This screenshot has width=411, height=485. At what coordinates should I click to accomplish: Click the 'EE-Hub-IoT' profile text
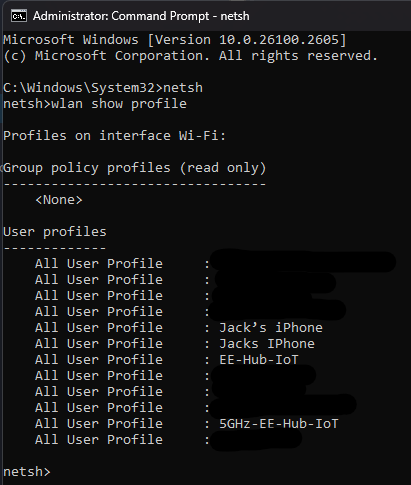[x=259, y=360]
